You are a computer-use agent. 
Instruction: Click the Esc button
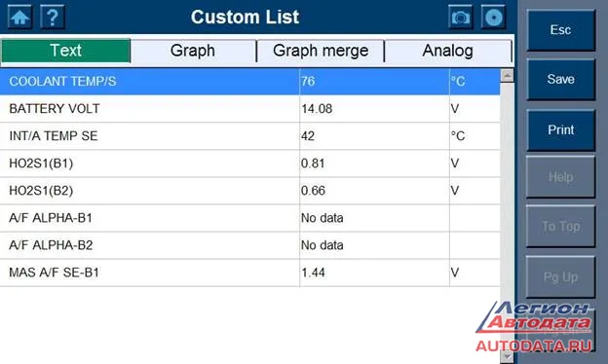pyautogui.click(x=560, y=30)
